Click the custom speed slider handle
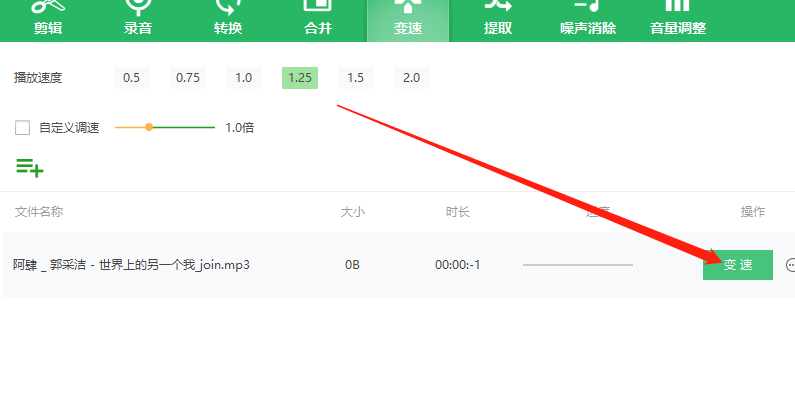795x411 pixels. click(149, 127)
